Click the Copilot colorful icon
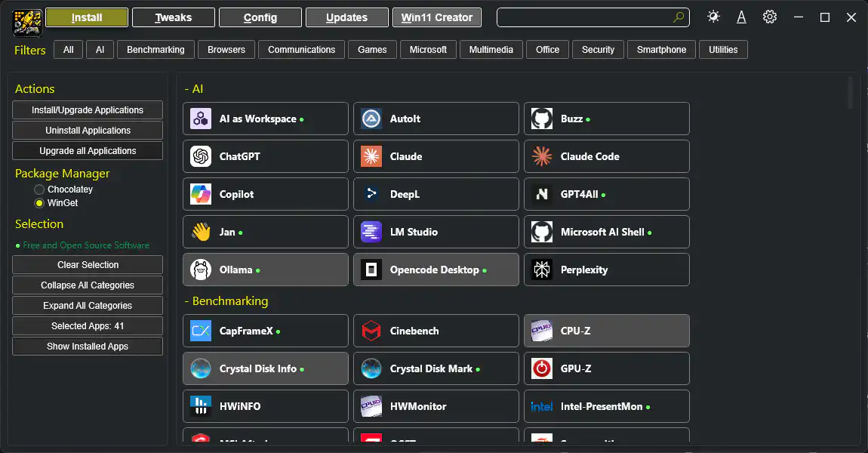868x453 pixels. tap(200, 194)
